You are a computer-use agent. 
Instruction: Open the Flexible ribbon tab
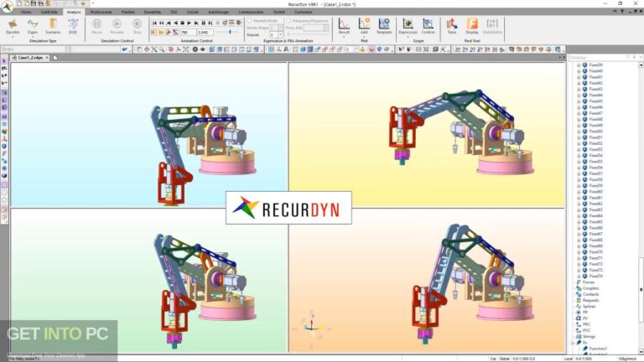coord(127,12)
